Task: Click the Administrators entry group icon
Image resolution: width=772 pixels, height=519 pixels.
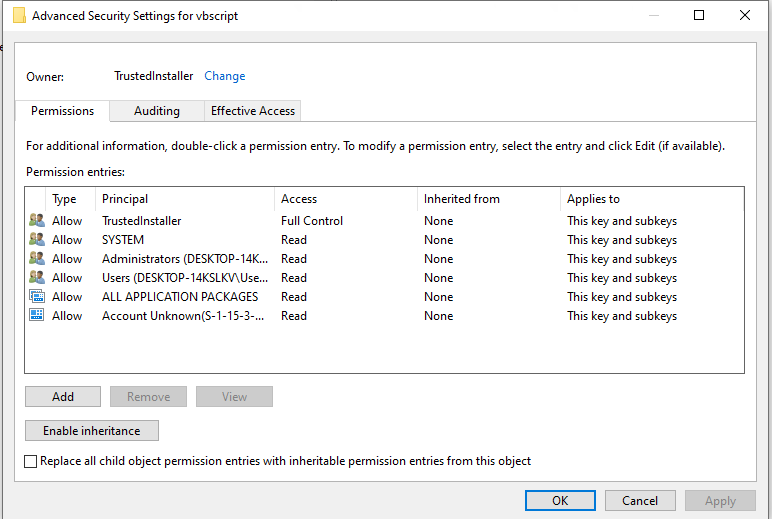Action: [37, 259]
